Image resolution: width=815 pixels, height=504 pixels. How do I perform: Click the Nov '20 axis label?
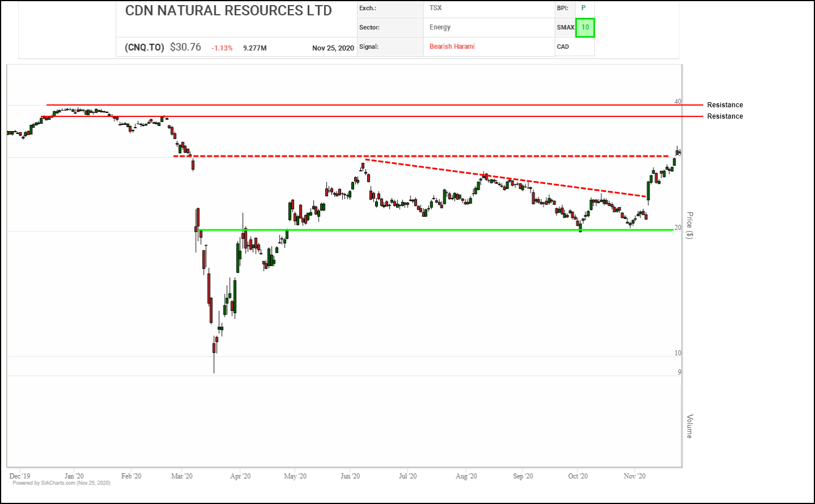(x=635, y=476)
